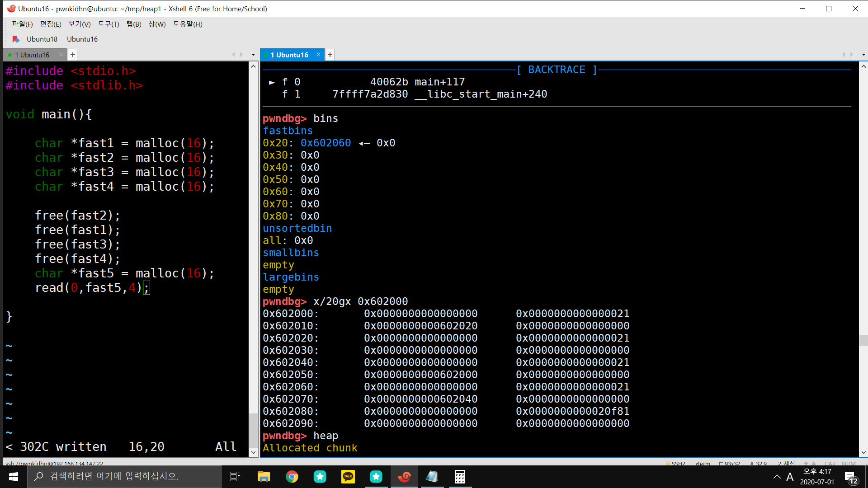Expand the right pane tab list dropdown
Viewport: 868px width, 488px height.
863,55
